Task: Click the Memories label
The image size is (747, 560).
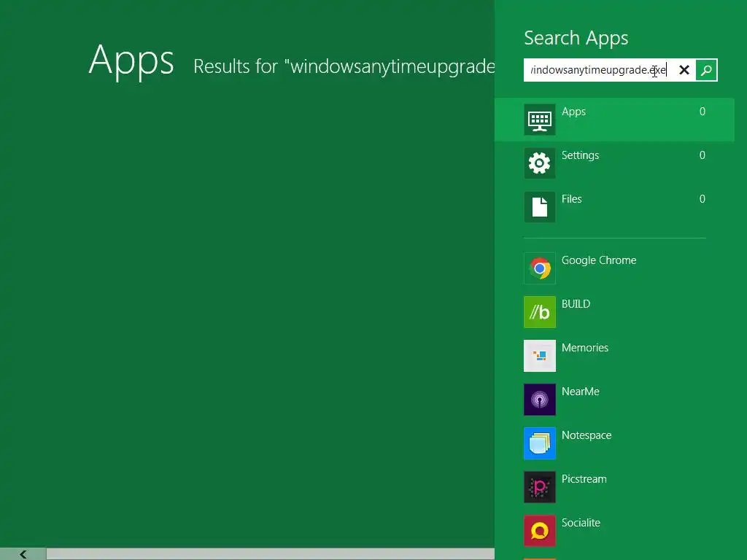Action: pyautogui.click(x=585, y=348)
